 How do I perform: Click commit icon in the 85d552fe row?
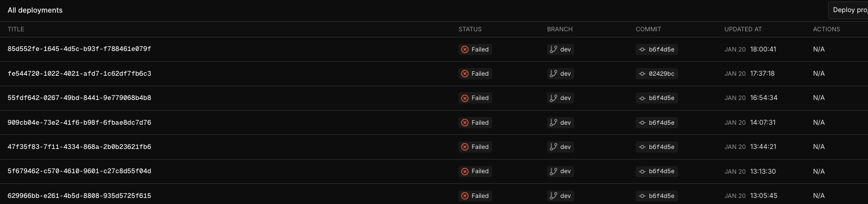(x=642, y=49)
